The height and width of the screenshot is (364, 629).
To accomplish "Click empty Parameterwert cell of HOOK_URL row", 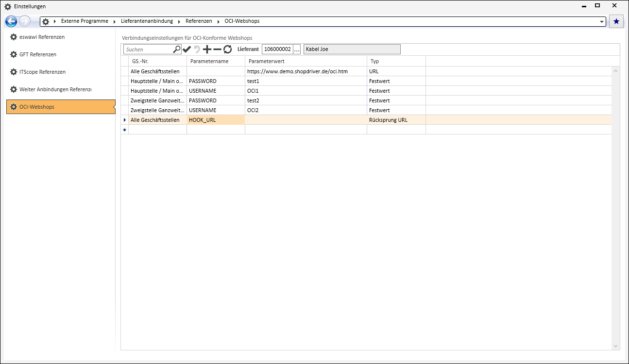I will tap(306, 120).
